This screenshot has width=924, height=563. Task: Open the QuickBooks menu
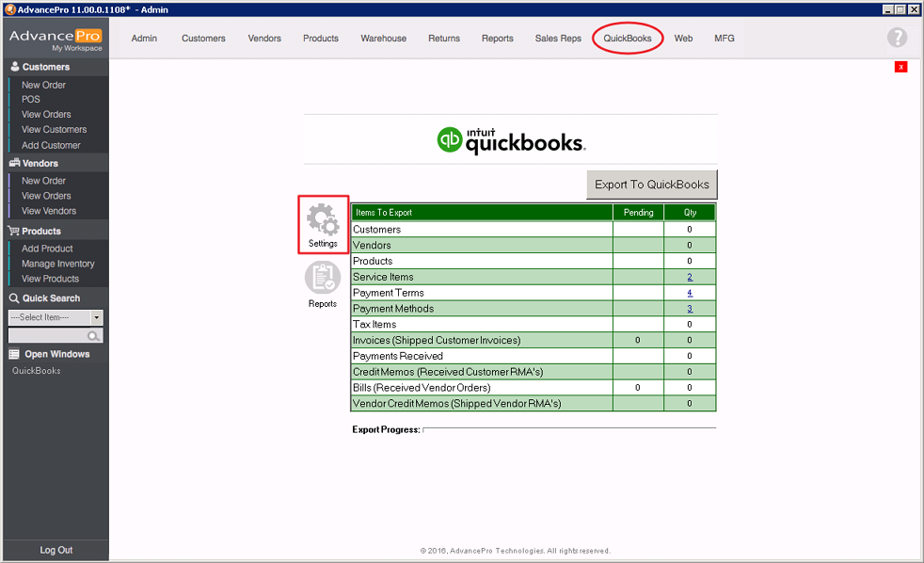[x=628, y=39]
